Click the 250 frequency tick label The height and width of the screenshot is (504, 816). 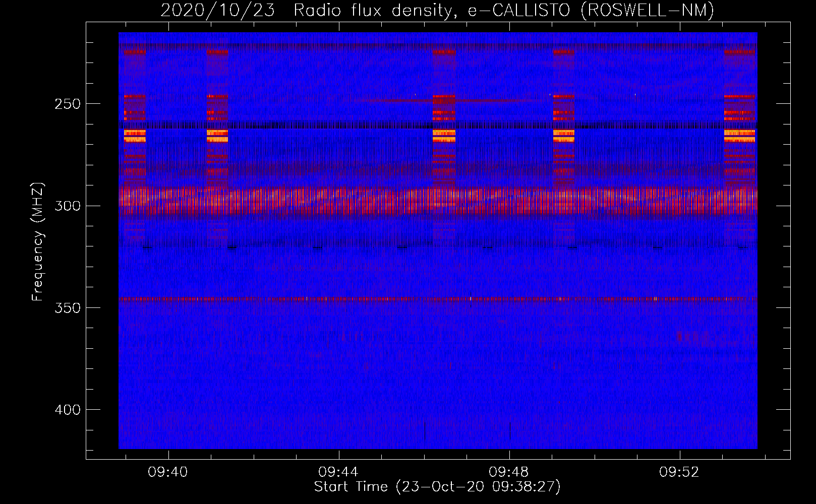[x=68, y=104]
